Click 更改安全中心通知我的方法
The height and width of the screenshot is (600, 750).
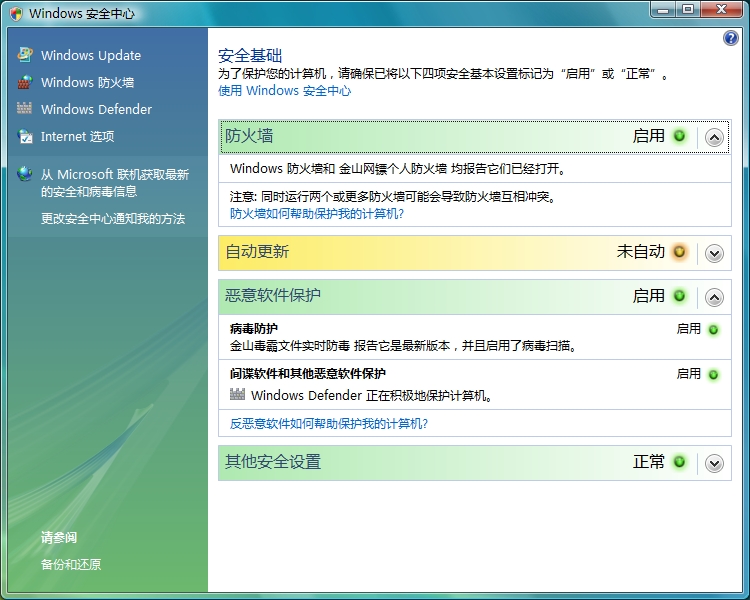point(113,219)
